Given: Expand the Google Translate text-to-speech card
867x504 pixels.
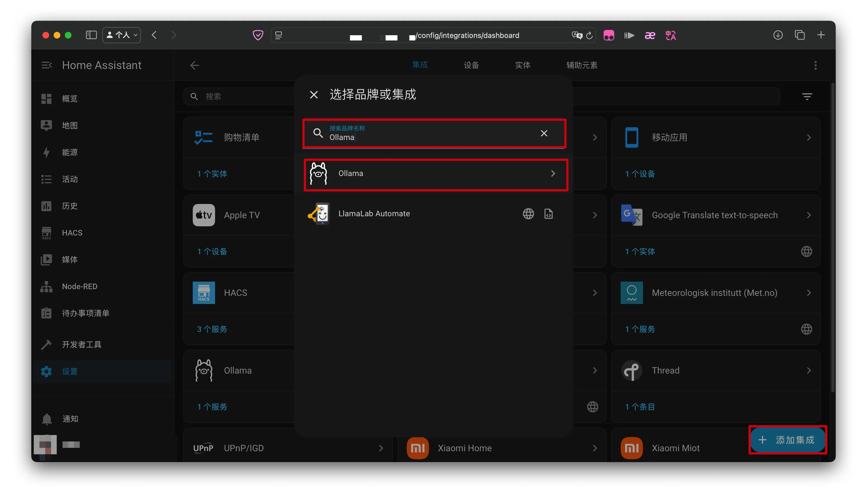Looking at the screenshot, I should 809,215.
